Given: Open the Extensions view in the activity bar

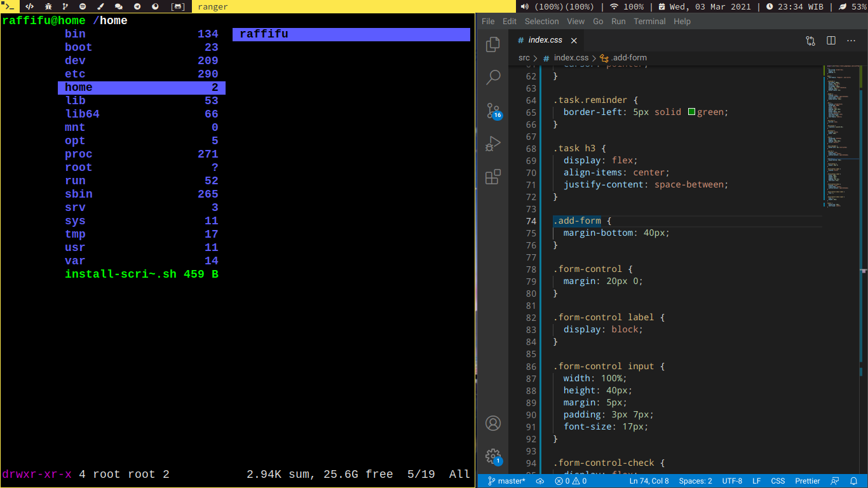Looking at the screenshot, I should 493,177.
